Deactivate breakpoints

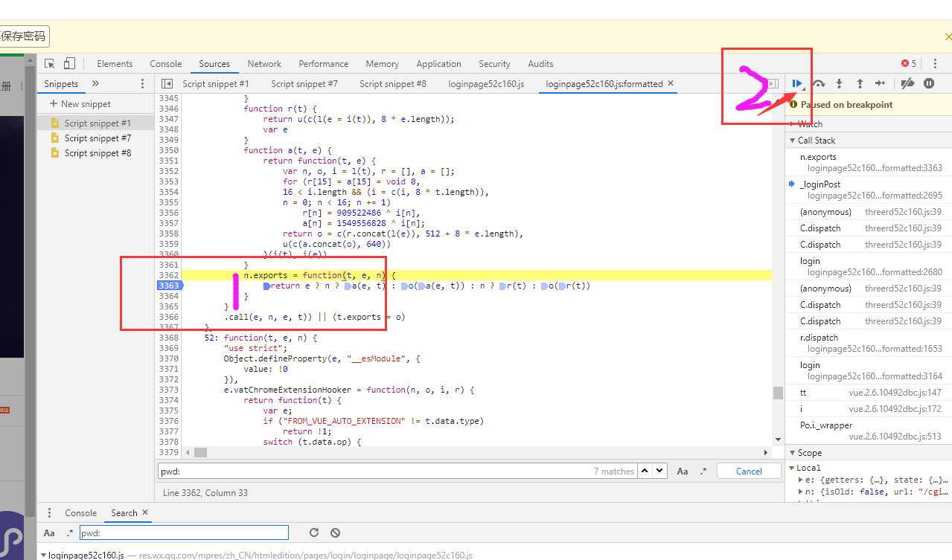coord(907,84)
